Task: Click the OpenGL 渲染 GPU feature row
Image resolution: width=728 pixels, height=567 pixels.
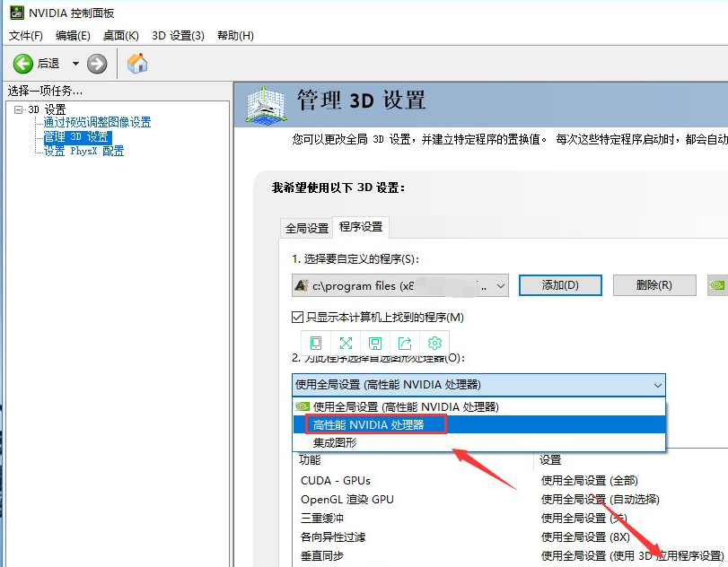Action: pos(347,499)
